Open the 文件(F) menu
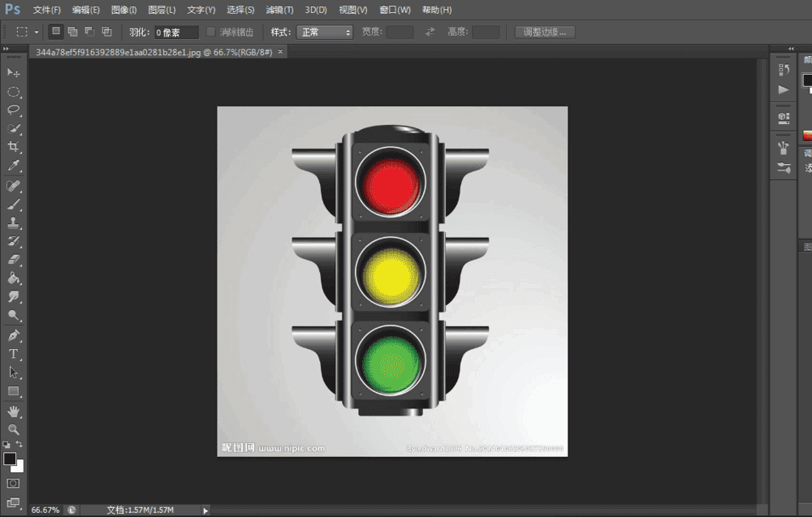 pyautogui.click(x=46, y=10)
